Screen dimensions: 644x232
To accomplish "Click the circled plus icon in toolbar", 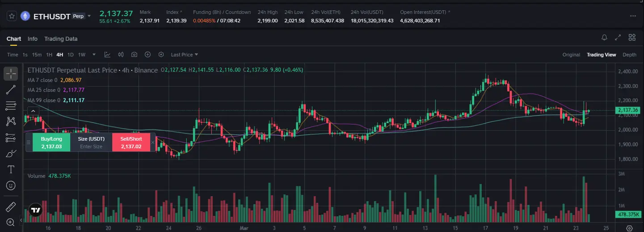I will (147, 55).
